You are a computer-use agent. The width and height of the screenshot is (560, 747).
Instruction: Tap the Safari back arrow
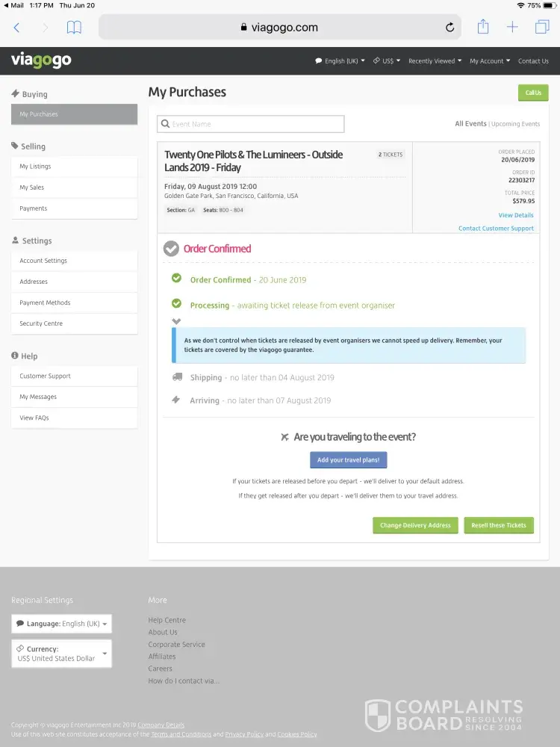[17, 28]
